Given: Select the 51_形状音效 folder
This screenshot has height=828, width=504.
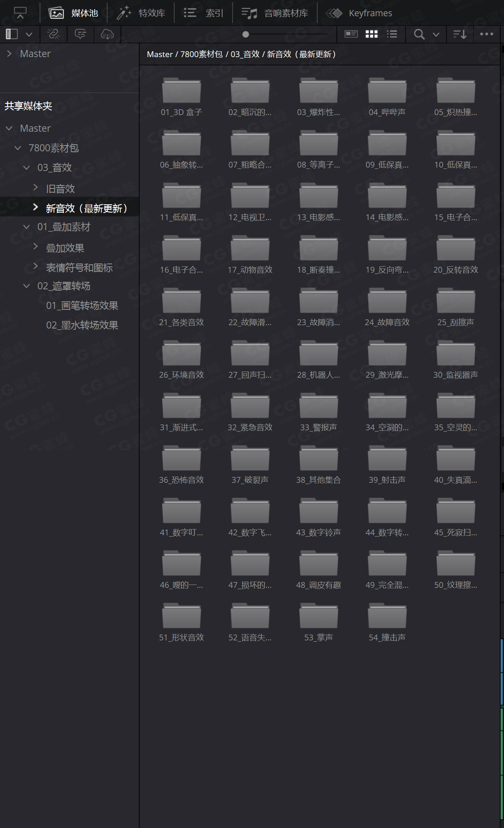Looking at the screenshot, I should point(181,622).
